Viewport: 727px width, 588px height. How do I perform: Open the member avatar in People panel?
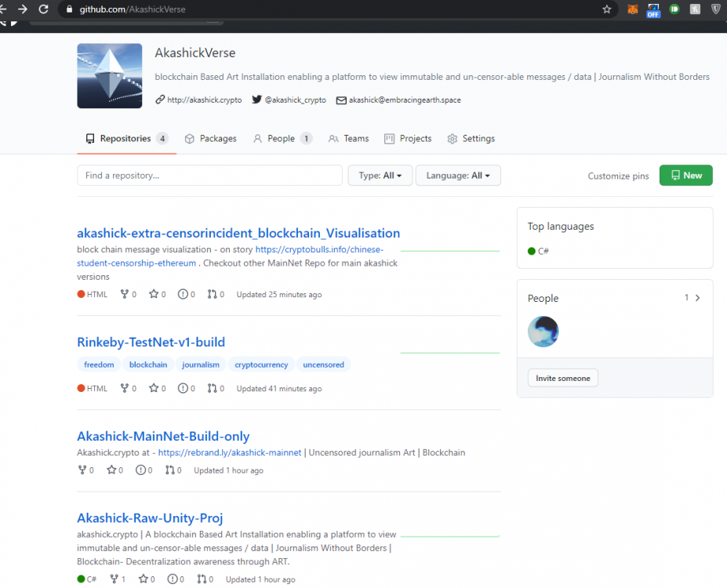coord(543,332)
